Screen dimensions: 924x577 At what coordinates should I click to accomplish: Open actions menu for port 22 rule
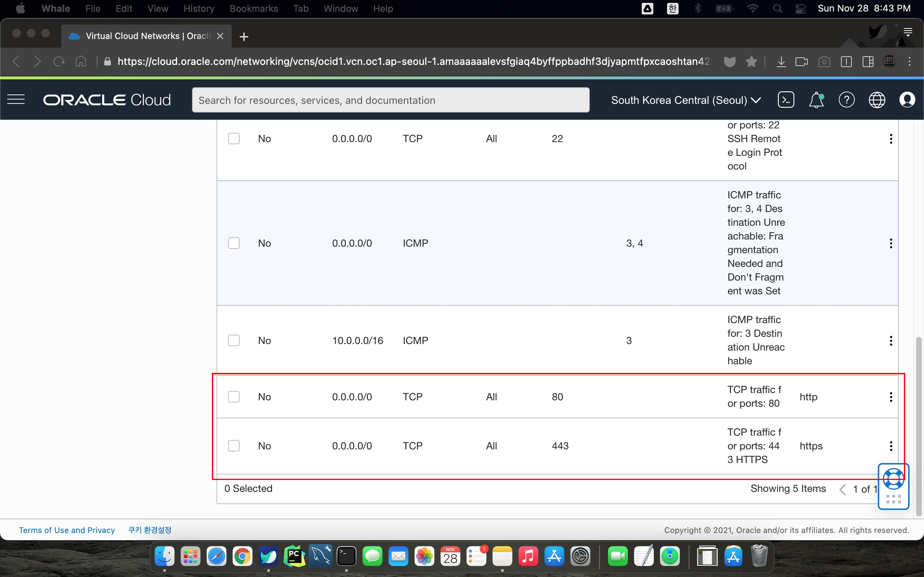[x=891, y=139]
